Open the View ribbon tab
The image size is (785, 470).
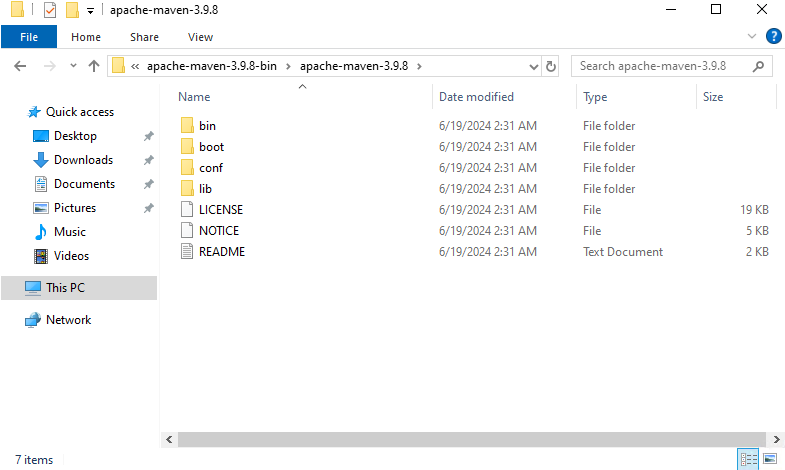200,37
